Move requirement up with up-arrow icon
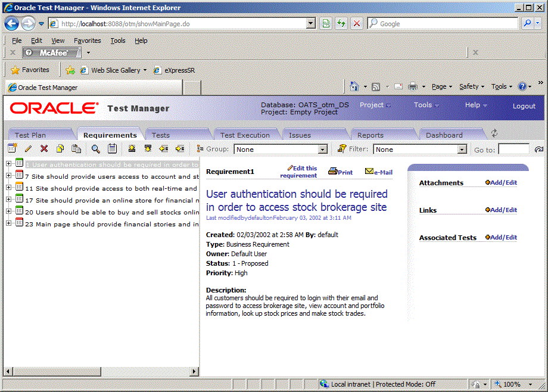Viewport: 548px width, 392px height. click(132, 148)
